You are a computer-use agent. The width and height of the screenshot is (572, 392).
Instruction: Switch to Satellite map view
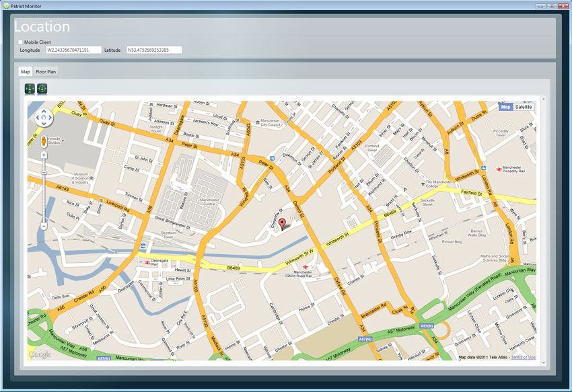coord(524,107)
